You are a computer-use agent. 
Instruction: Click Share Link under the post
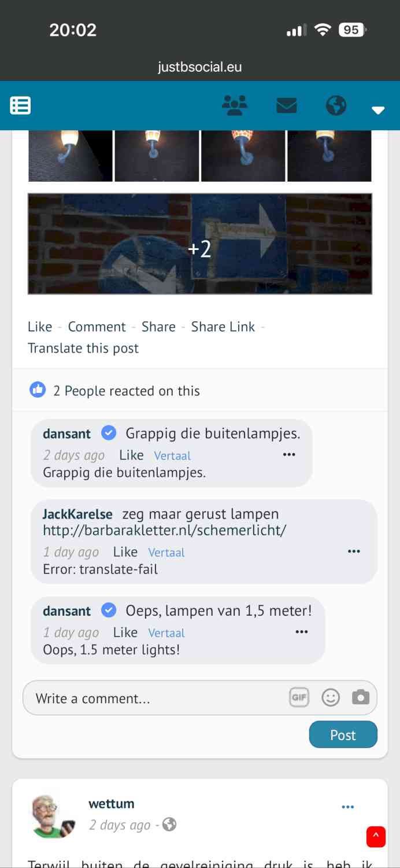tap(223, 326)
